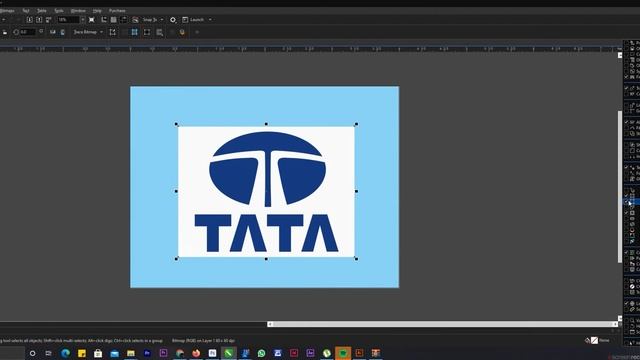The image size is (640, 360).
Task: Click the None fill swatch in the status bar
Action: pyautogui.click(x=595, y=340)
